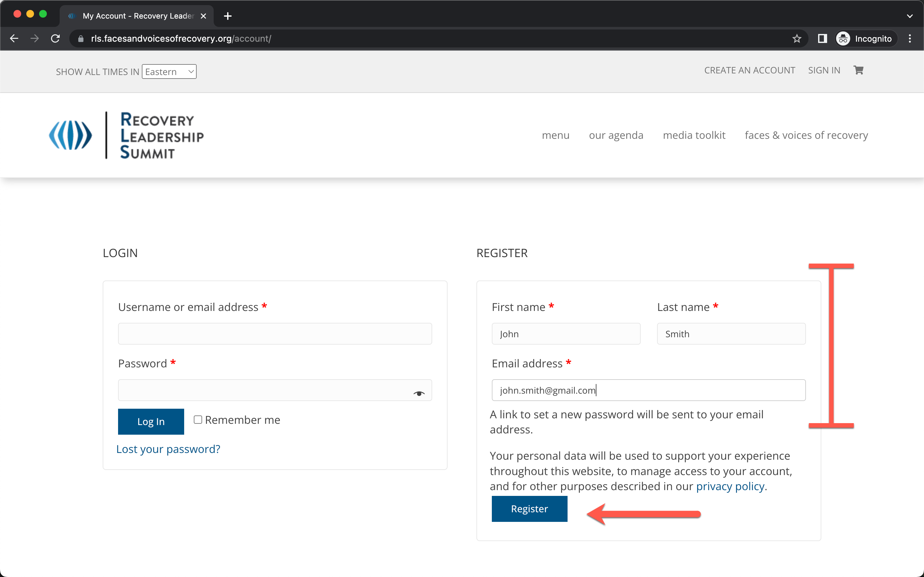Open new browser tab
This screenshot has height=577, width=924.
pyautogui.click(x=227, y=16)
